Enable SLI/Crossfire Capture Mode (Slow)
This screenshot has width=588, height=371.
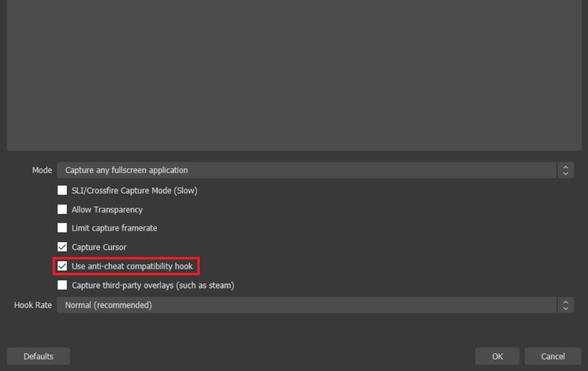[62, 190]
